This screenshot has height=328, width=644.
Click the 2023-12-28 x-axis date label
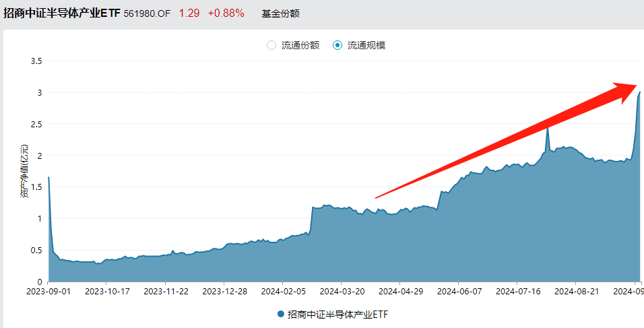coord(224,292)
